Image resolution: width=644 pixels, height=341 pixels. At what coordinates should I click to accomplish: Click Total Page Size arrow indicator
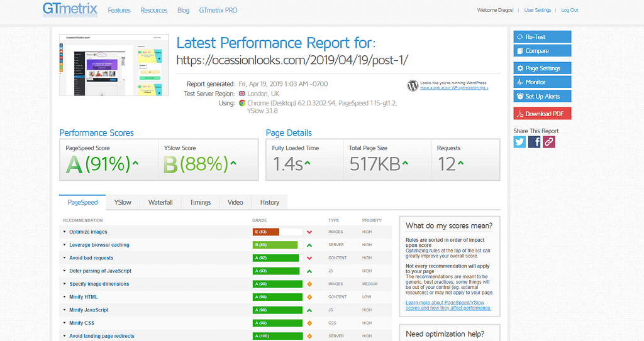[x=406, y=163]
